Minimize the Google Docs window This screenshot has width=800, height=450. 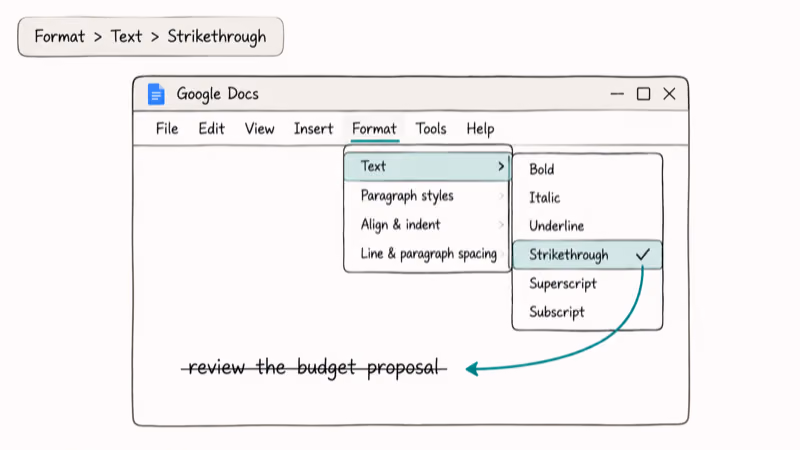click(x=617, y=94)
